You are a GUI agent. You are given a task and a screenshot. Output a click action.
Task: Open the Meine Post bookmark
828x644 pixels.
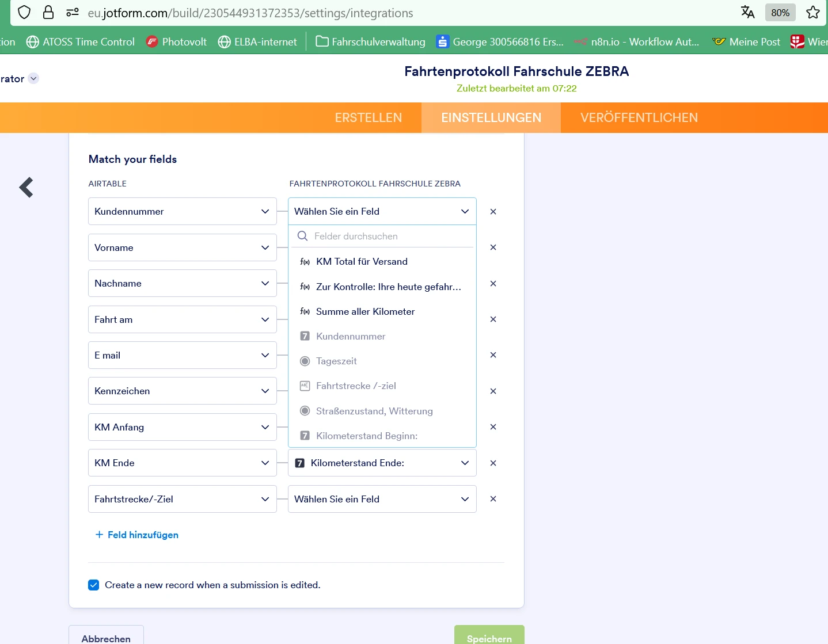click(x=746, y=41)
